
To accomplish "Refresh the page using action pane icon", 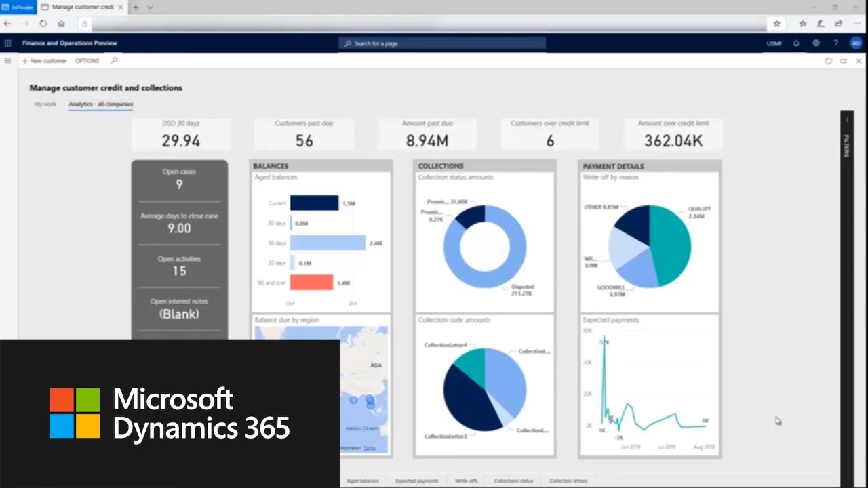I will coord(828,61).
